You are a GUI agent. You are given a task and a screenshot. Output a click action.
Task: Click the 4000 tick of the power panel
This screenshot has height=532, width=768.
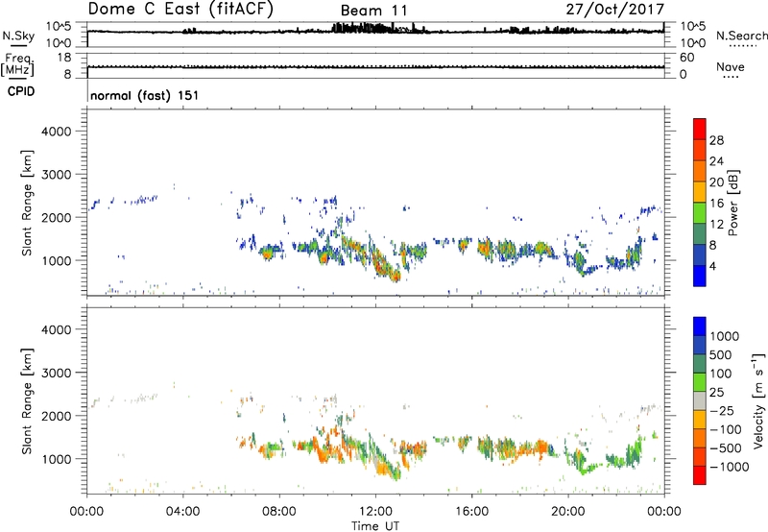coord(57,132)
